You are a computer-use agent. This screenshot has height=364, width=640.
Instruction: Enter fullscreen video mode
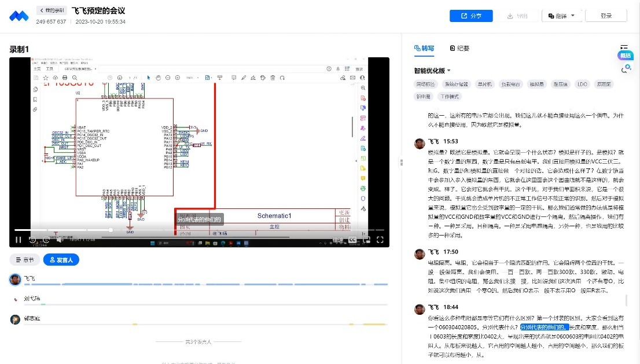click(x=380, y=240)
